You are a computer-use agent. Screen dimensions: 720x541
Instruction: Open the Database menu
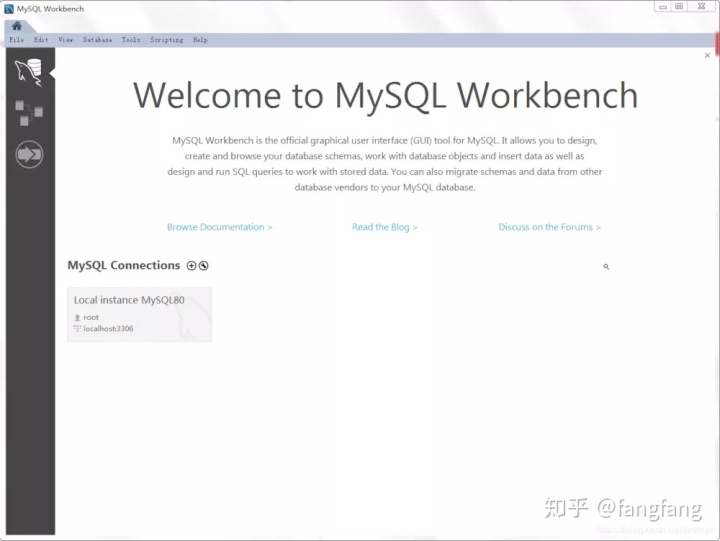pos(97,40)
